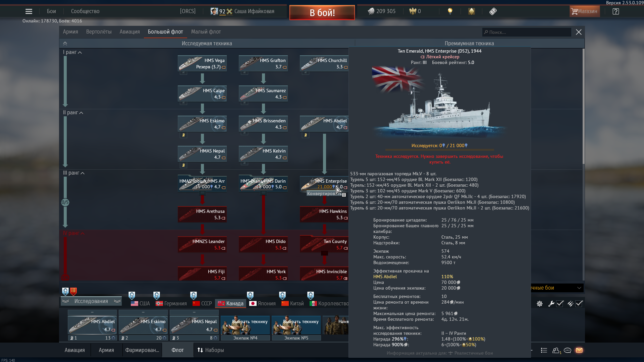Click the free research points lightbulb icon
The width and height of the screenshot is (644, 362).
click(x=450, y=11)
